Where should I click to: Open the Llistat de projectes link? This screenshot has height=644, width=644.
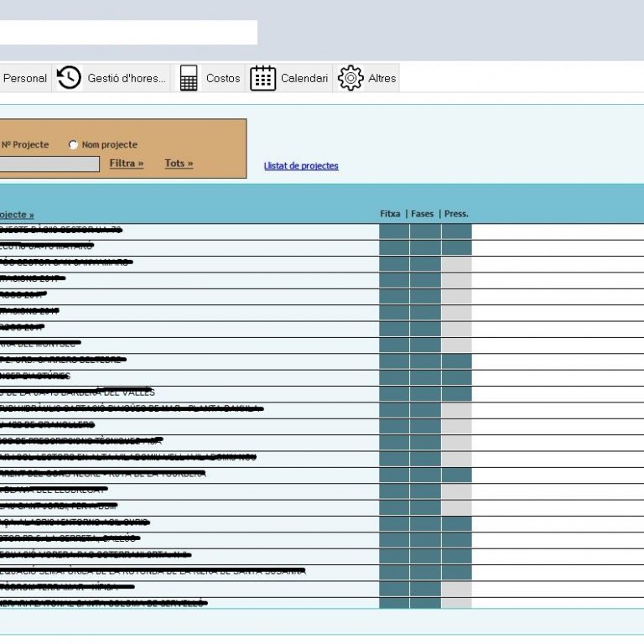pos(301,166)
